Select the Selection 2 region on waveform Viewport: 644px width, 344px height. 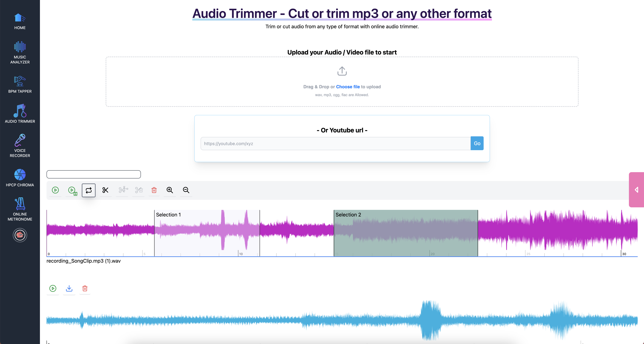point(405,232)
